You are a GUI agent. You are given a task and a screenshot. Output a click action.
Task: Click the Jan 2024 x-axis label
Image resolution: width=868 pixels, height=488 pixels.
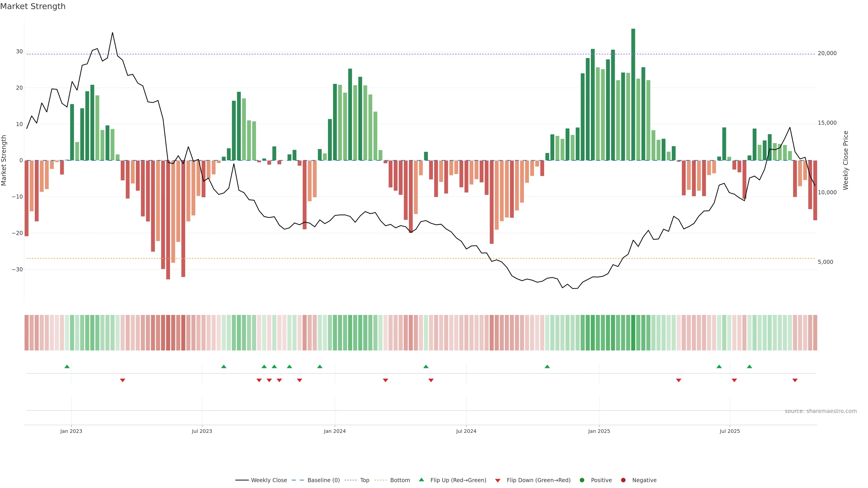[335, 431]
